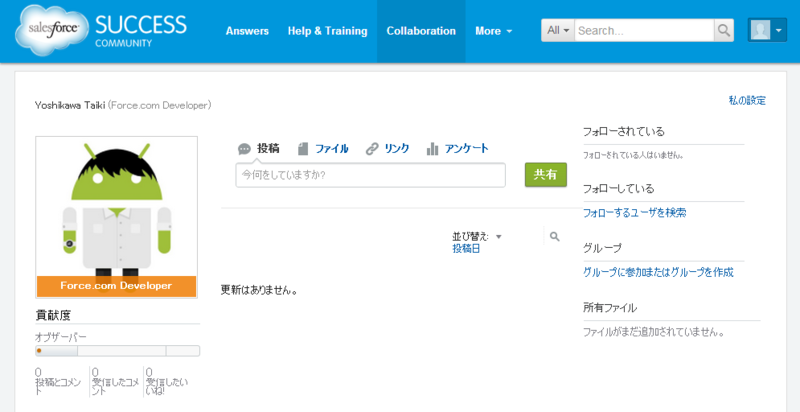Screen dimensions: 800x412
Task: Open the All search scope dropdown
Action: coord(558,31)
